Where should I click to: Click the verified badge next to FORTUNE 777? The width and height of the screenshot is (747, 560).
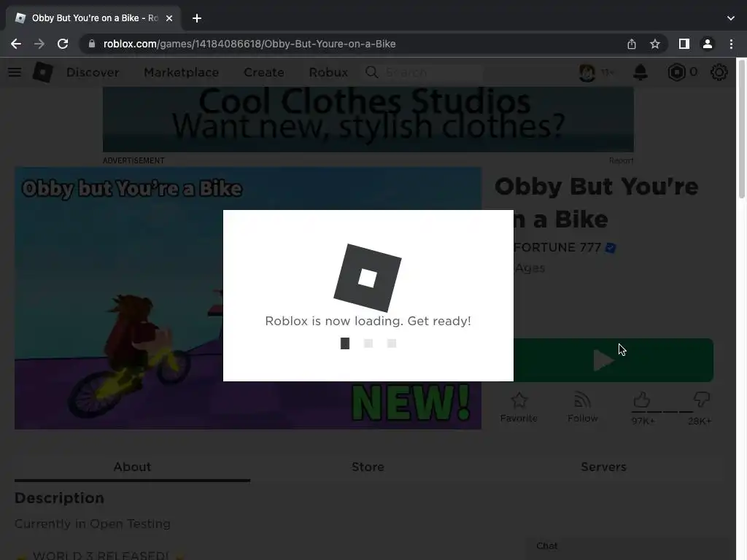tap(611, 248)
